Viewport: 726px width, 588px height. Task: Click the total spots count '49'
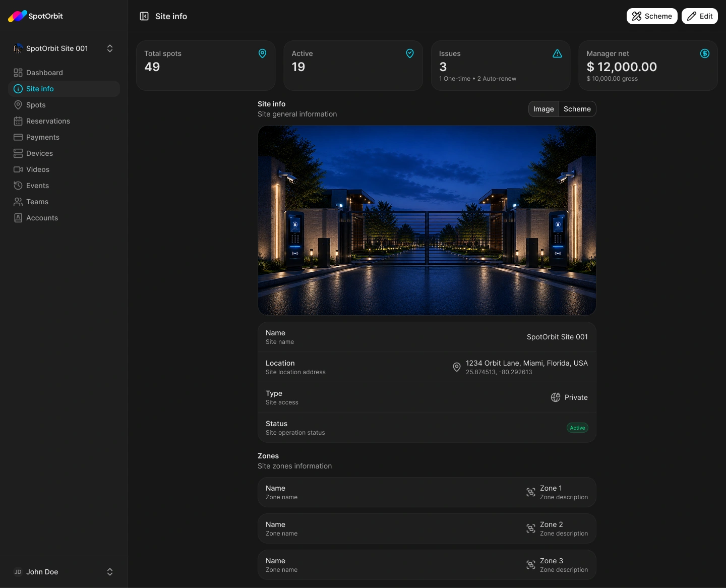tap(152, 67)
